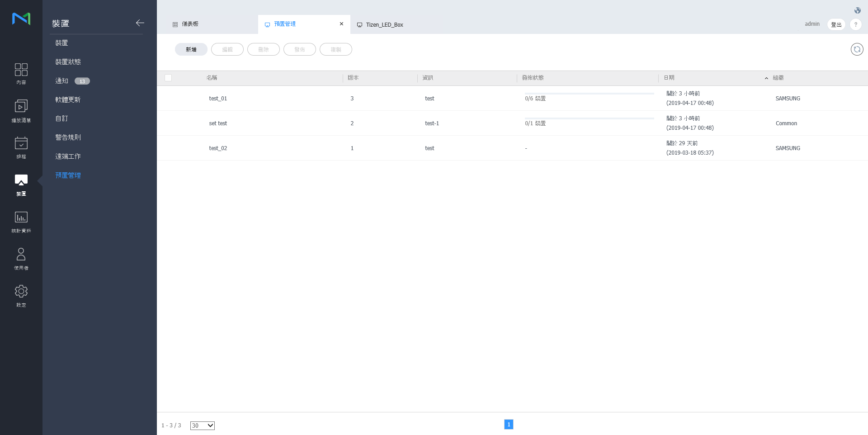
Task: Sort by the 組織 column header
Action: click(778, 78)
